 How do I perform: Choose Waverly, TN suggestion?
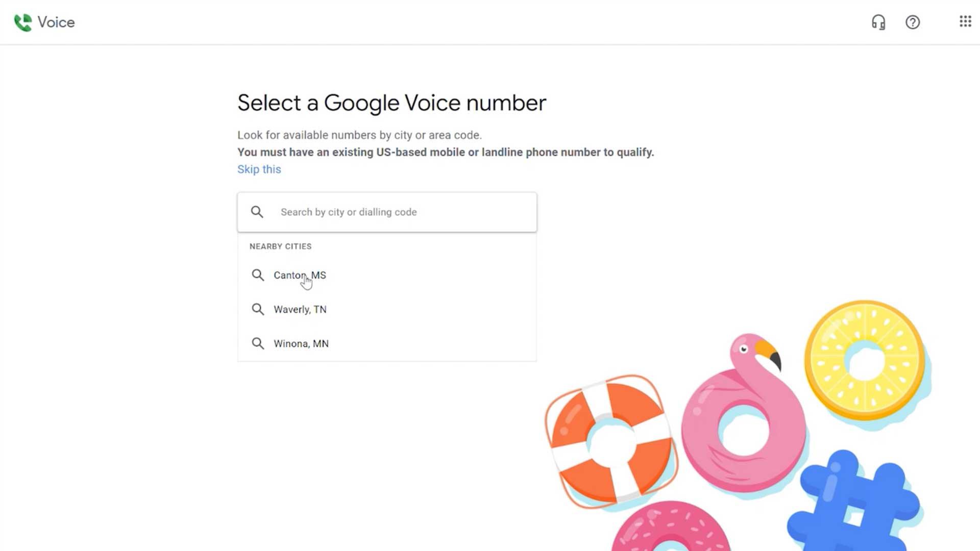[x=387, y=309]
